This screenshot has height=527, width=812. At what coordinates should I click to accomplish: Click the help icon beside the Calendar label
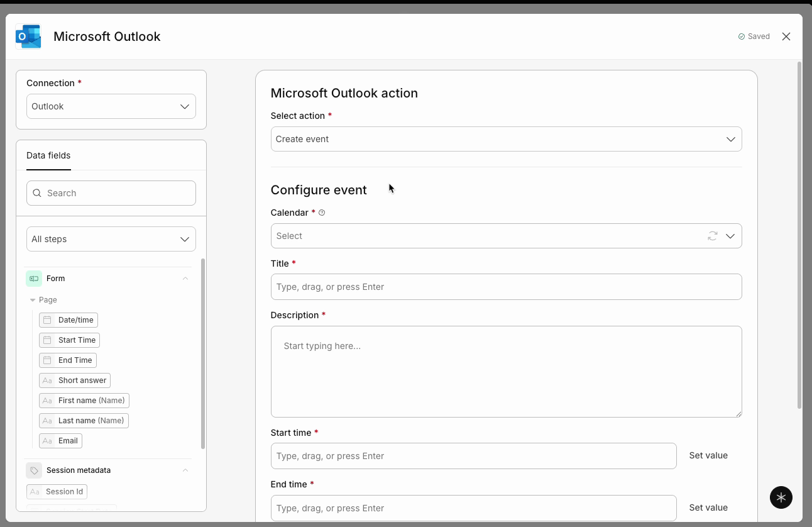(322, 213)
